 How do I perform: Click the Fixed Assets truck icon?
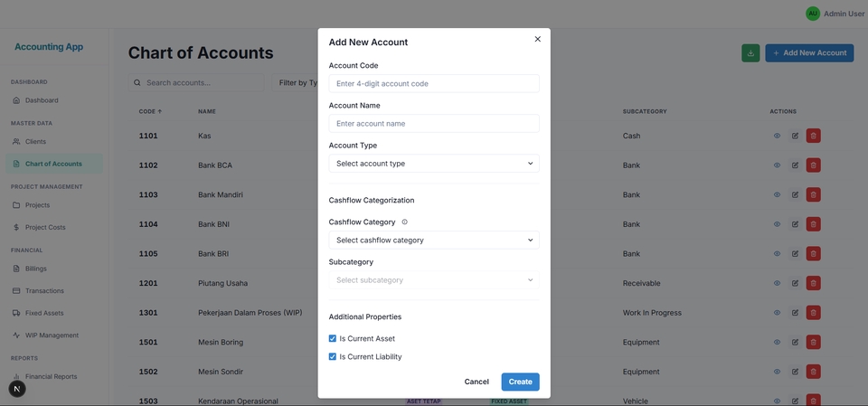[16, 313]
